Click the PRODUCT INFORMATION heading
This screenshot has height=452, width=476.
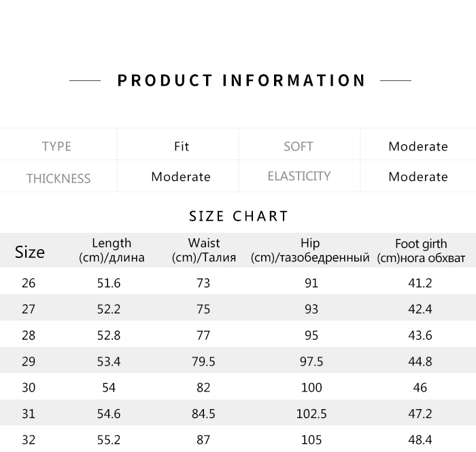click(241, 80)
